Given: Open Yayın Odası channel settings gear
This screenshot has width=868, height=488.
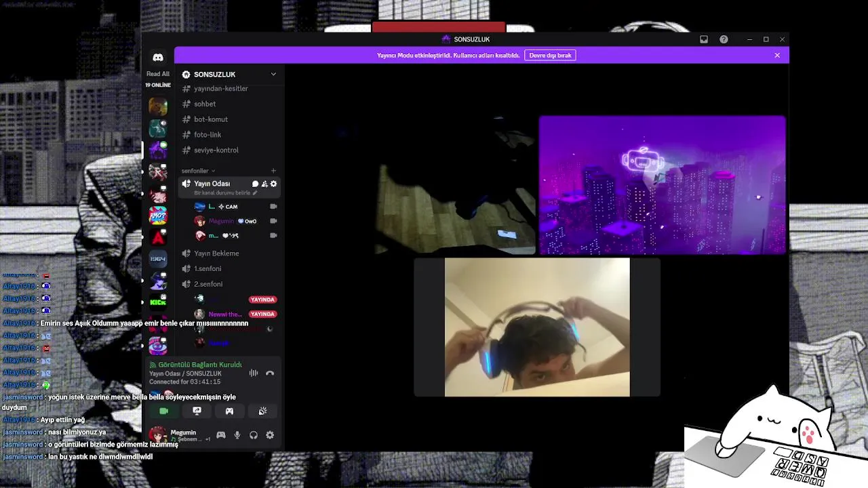Looking at the screenshot, I should tap(273, 184).
